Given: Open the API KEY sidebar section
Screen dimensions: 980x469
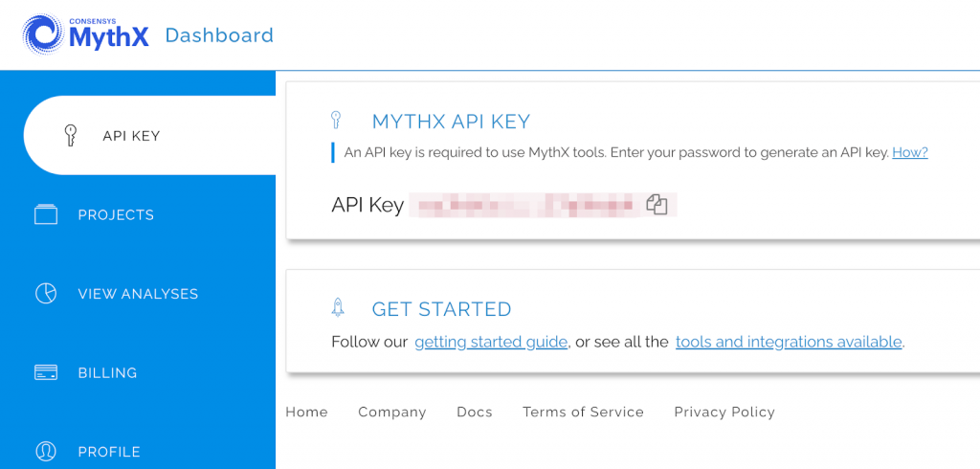Looking at the screenshot, I should (149, 136).
